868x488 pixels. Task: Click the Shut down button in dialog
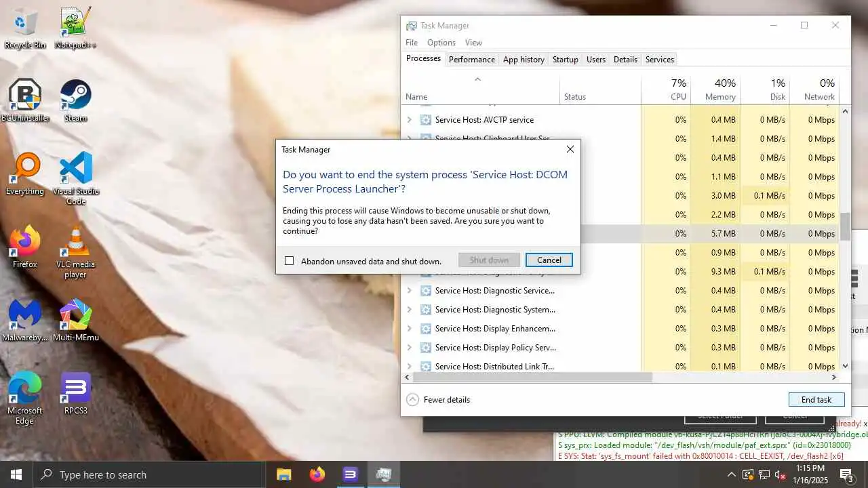point(489,260)
